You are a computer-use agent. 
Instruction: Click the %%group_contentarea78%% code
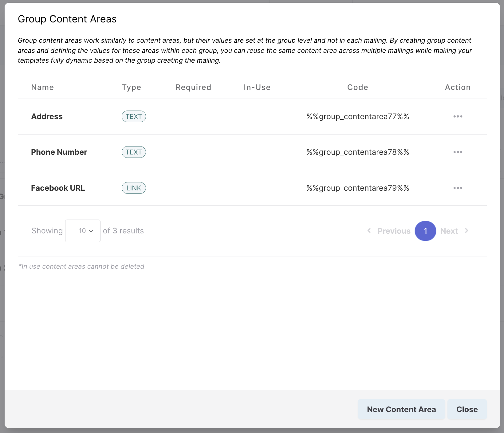click(x=358, y=152)
